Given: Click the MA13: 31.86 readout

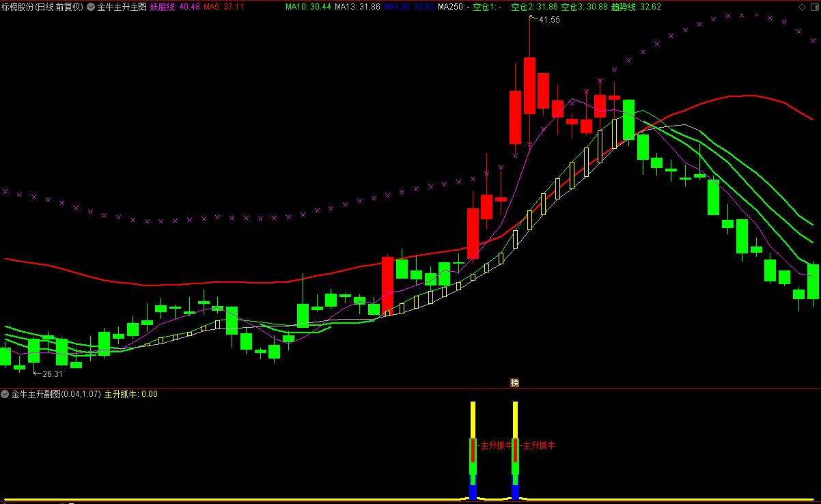Looking at the screenshot, I should (x=357, y=7).
